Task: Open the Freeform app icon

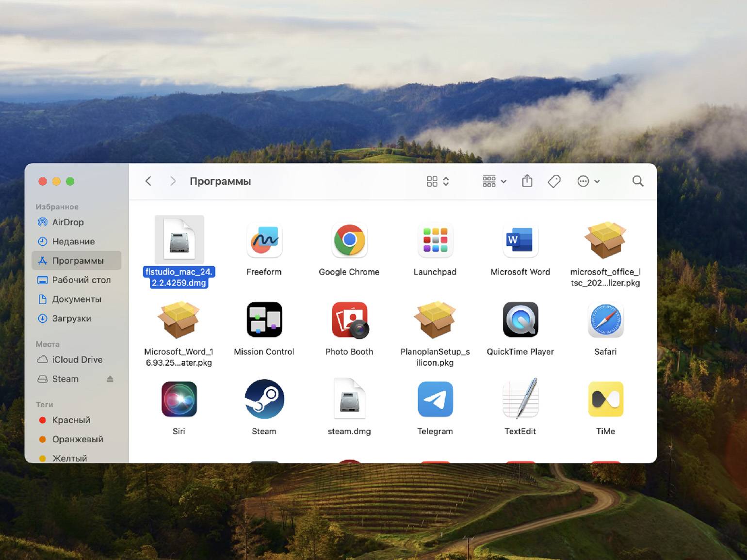Action: (x=264, y=240)
